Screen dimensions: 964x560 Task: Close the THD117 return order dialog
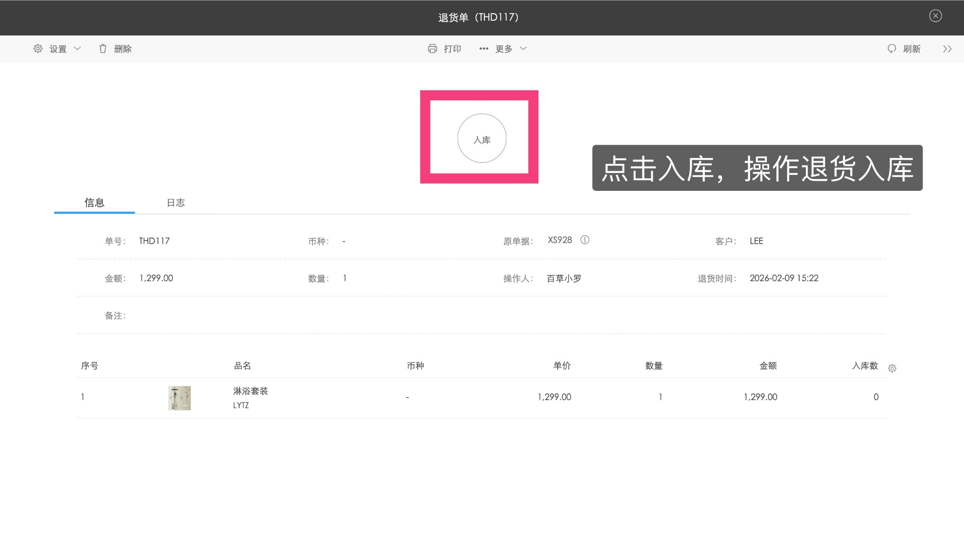(x=935, y=16)
